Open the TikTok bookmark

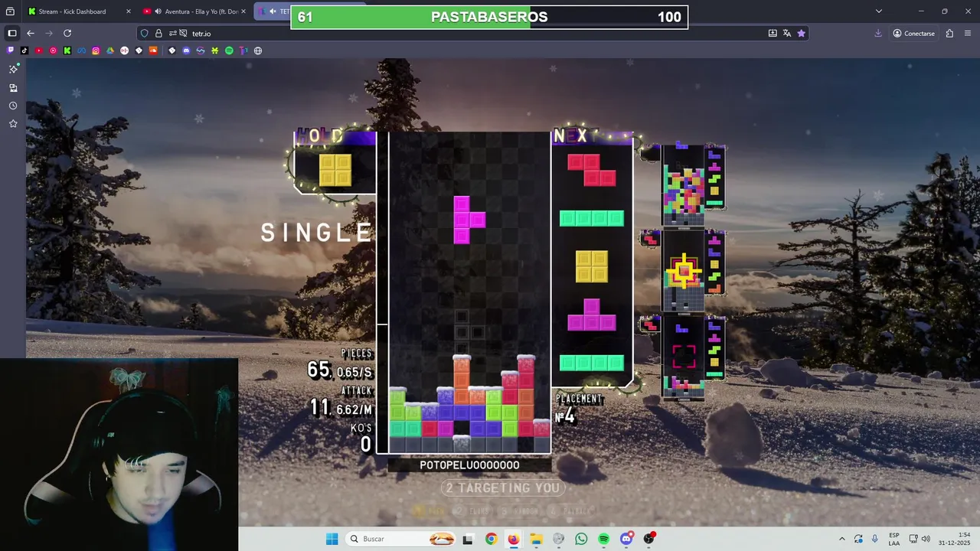(x=24, y=51)
